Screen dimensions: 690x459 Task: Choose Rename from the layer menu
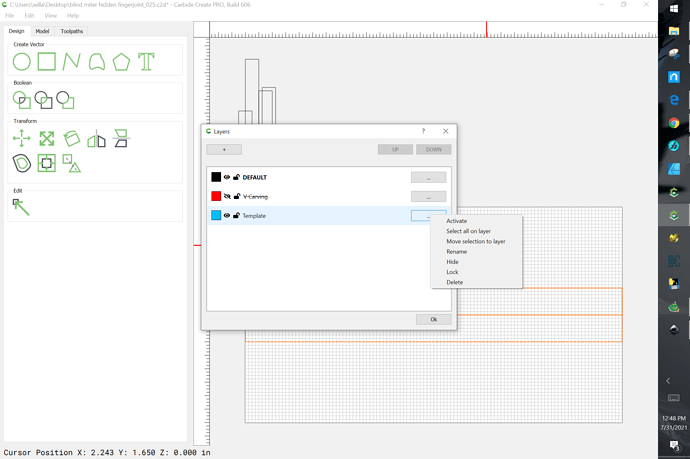tap(457, 252)
